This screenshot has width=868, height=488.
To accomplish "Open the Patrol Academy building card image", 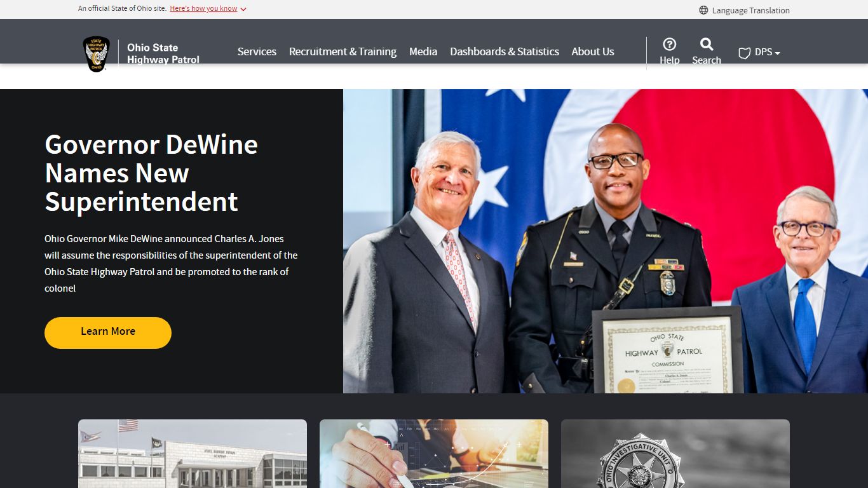I will coord(193,454).
